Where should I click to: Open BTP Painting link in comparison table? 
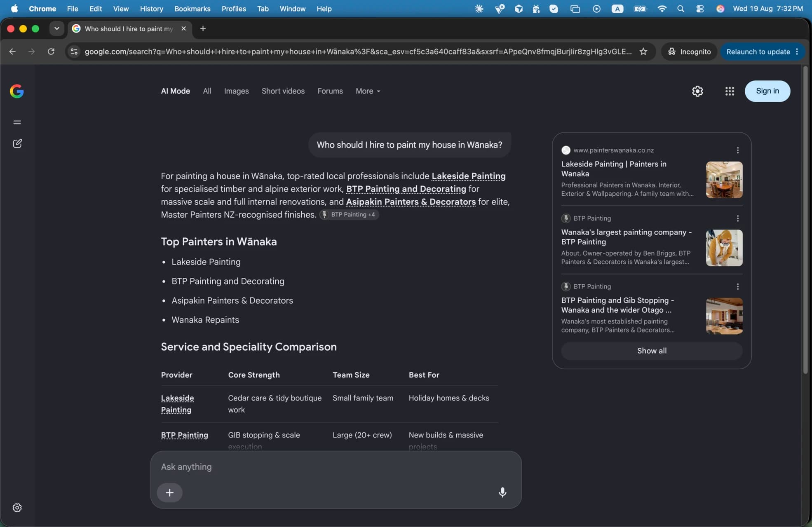tap(184, 435)
